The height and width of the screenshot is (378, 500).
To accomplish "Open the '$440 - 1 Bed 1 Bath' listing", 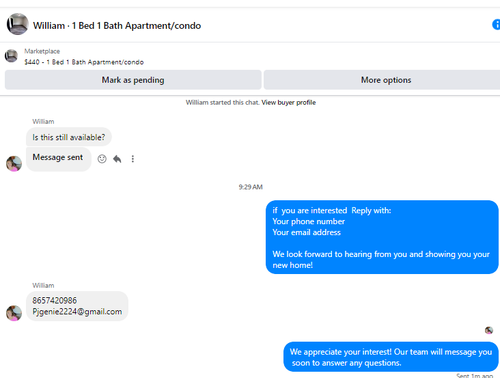I will pos(84,62).
